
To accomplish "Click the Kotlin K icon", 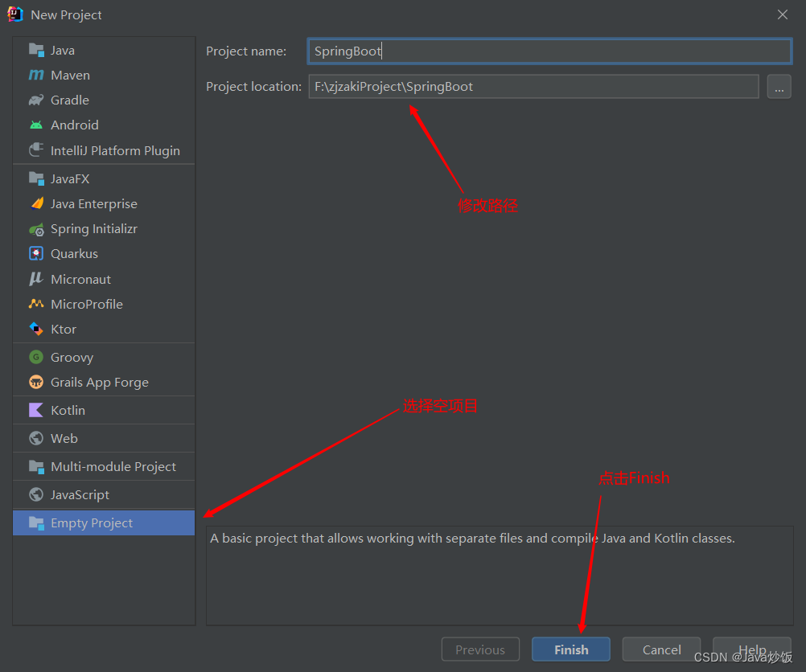I will coord(36,410).
